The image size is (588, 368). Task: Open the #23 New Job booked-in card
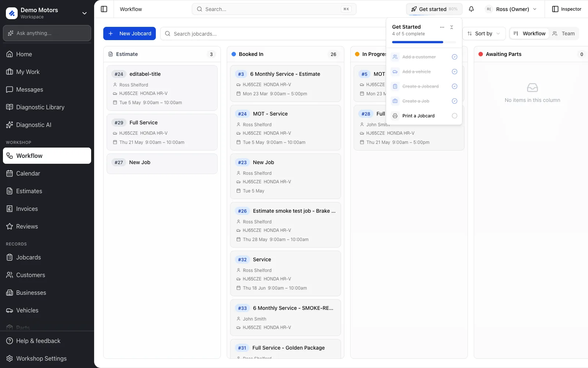tap(286, 176)
